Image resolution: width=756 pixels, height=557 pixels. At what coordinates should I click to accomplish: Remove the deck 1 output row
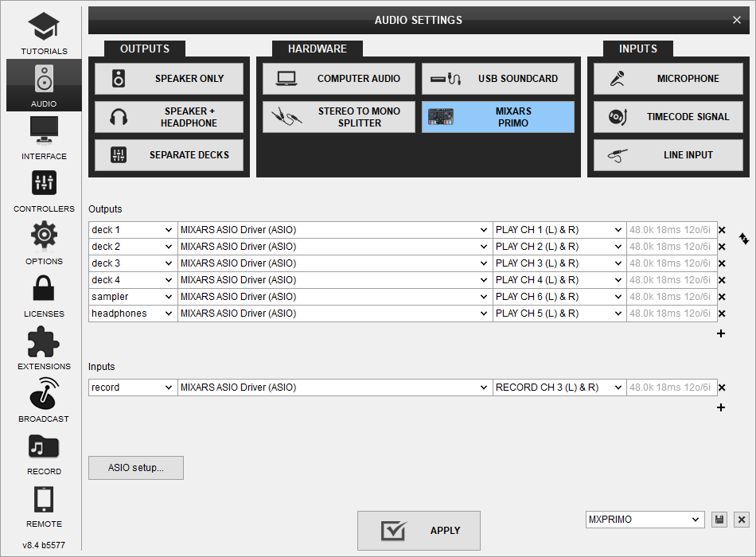point(722,230)
